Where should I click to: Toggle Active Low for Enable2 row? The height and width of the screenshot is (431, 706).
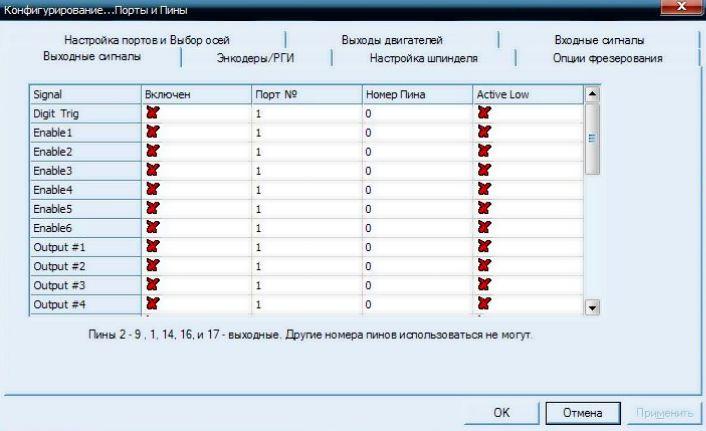click(484, 151)
